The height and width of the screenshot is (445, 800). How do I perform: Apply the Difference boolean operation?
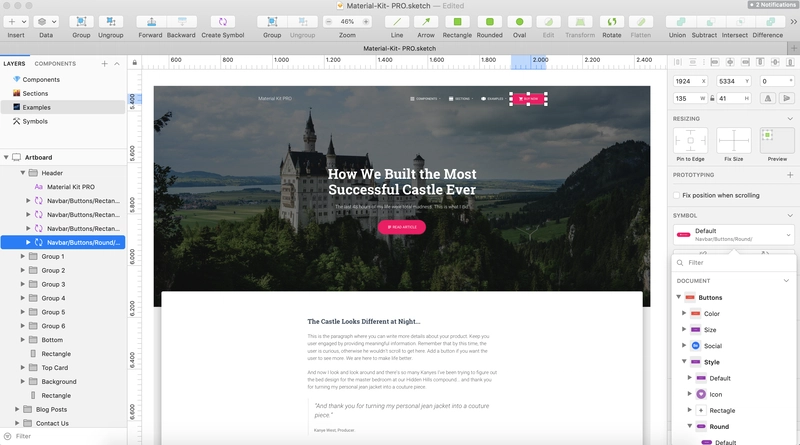[x=770, y=21]
